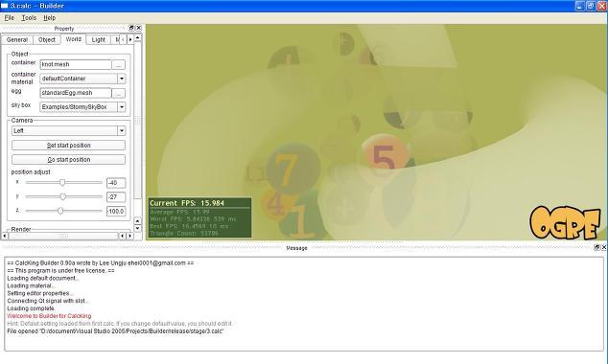The width and height of the screenshot is (608, 364).
Task: Click the number 7 ball in viewport
Action: click(x=293, y=169)
